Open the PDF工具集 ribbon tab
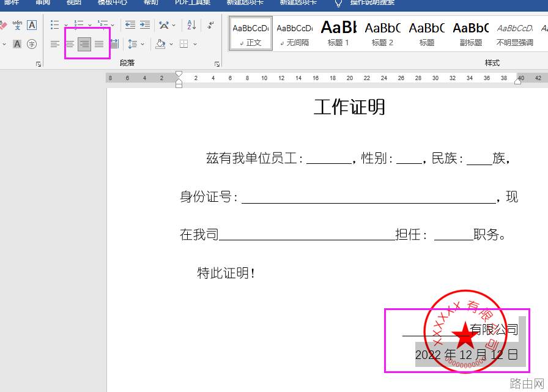The height and width of the screenshot is (392, 548). click(193, 2)
